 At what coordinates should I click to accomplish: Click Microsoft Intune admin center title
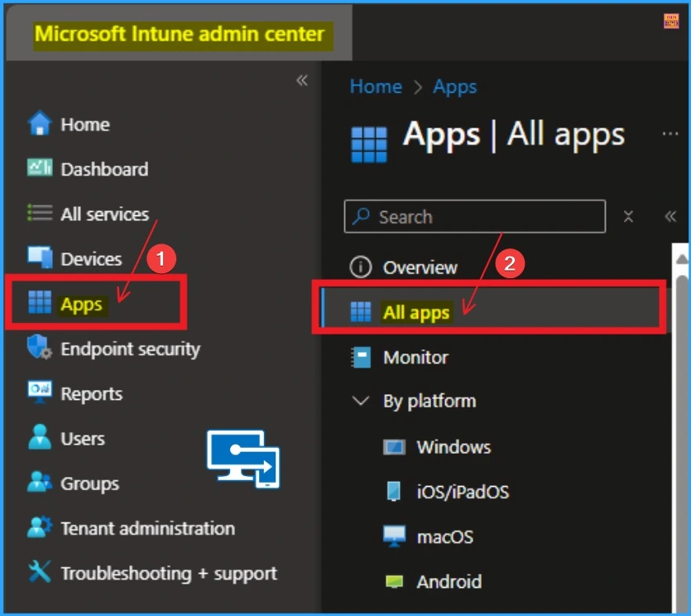coord(180,34)
